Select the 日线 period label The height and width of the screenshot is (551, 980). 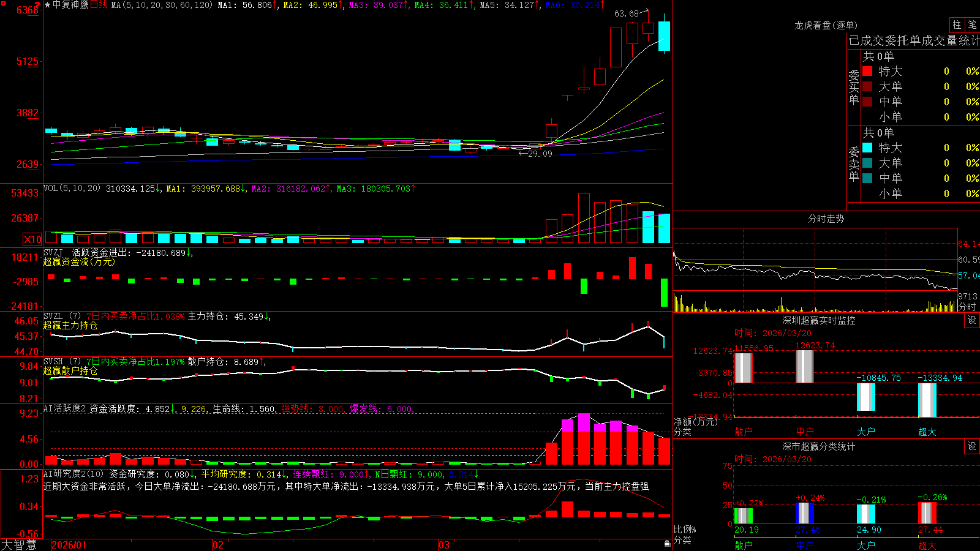99,5
